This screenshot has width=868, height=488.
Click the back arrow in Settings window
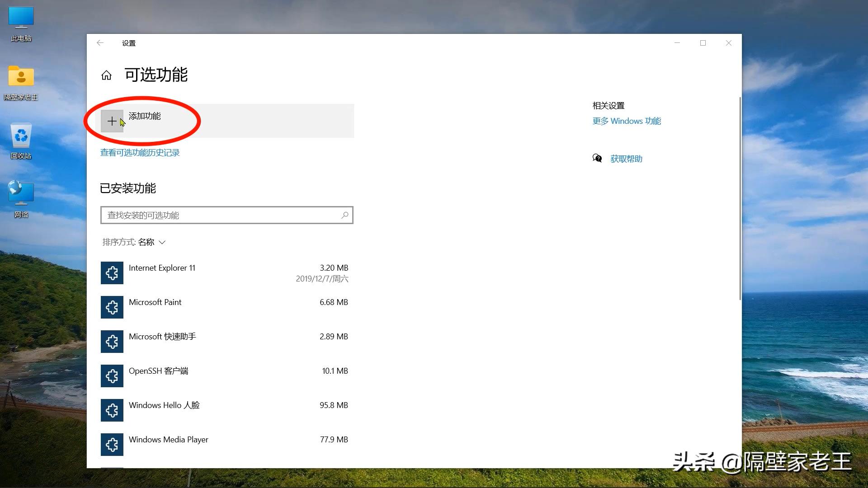[100, 43]
